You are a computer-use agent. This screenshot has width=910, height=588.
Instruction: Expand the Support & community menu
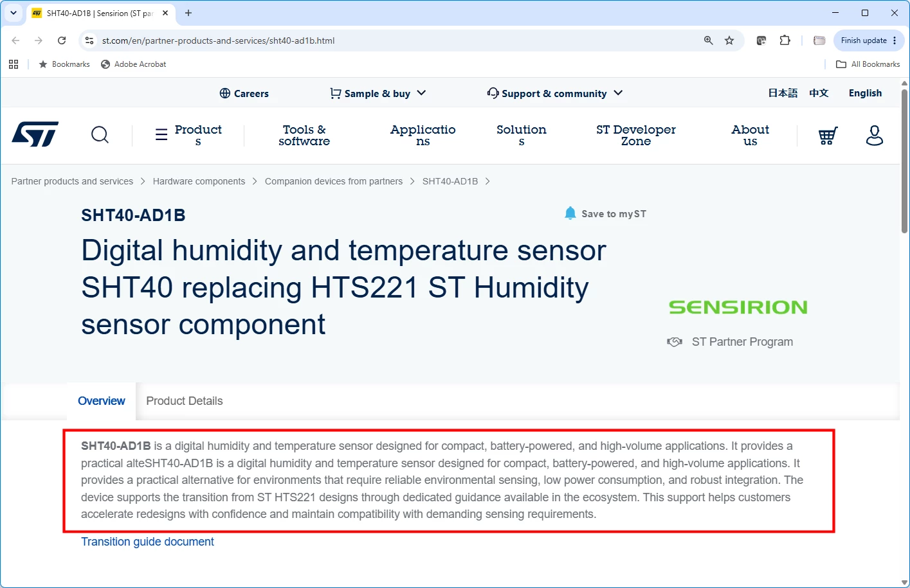pos(555,93)
